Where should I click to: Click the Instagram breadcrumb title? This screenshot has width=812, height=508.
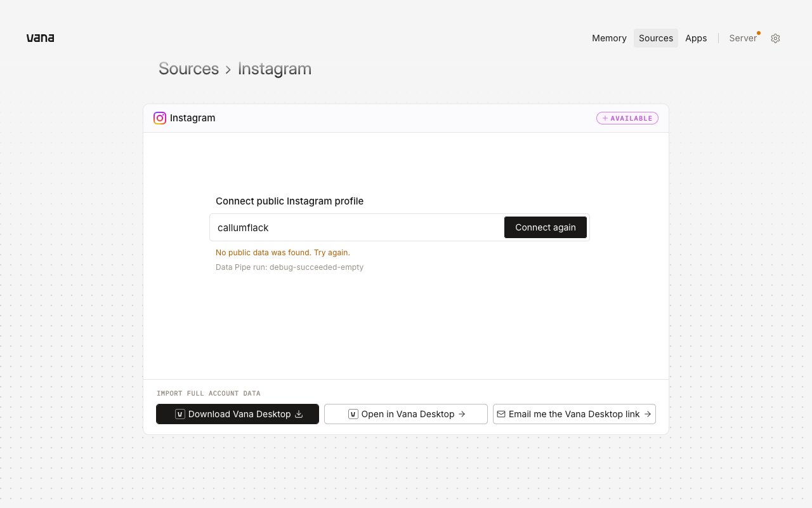point(275,69)
